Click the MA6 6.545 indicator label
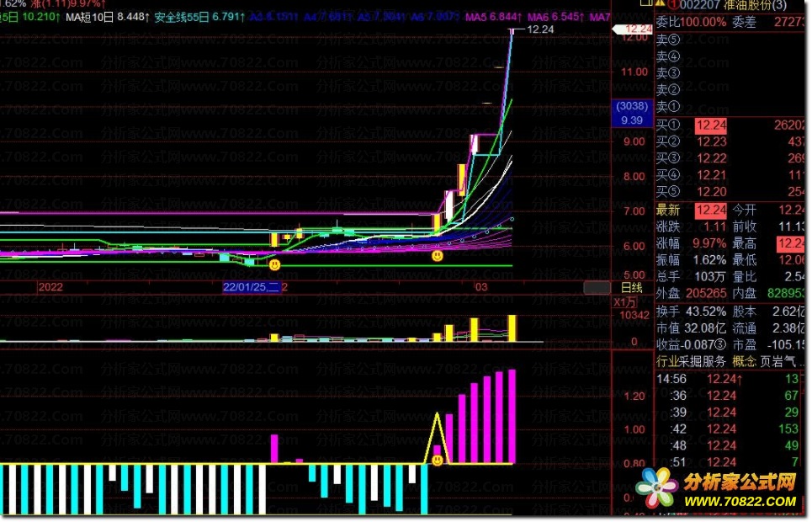 (x=555, y=17)
